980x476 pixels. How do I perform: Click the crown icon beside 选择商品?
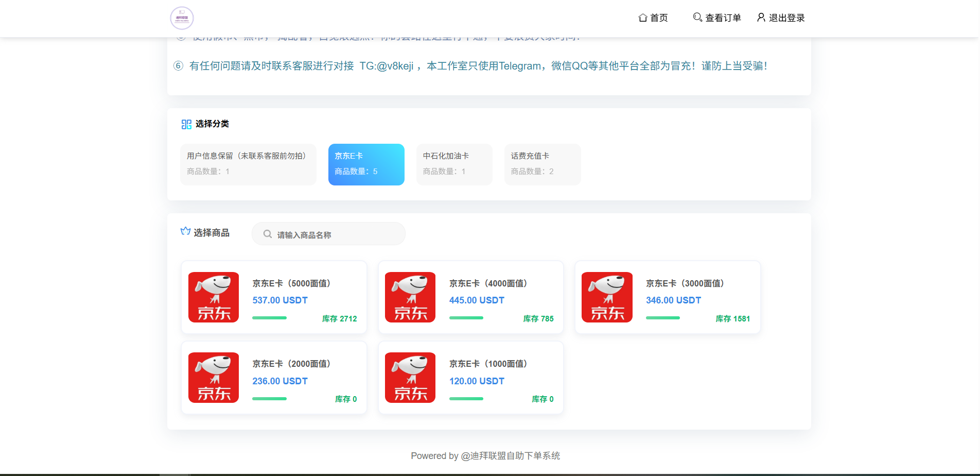186,231
